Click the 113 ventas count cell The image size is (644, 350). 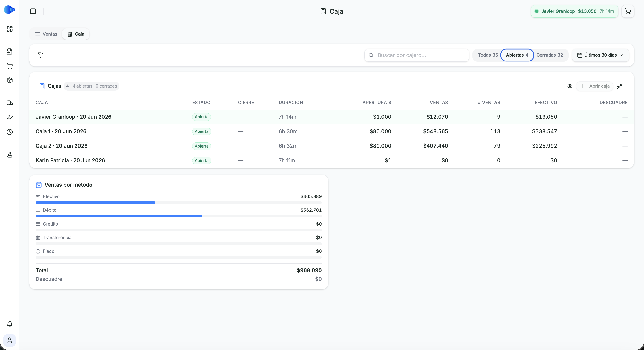click(x=495, y=131)
